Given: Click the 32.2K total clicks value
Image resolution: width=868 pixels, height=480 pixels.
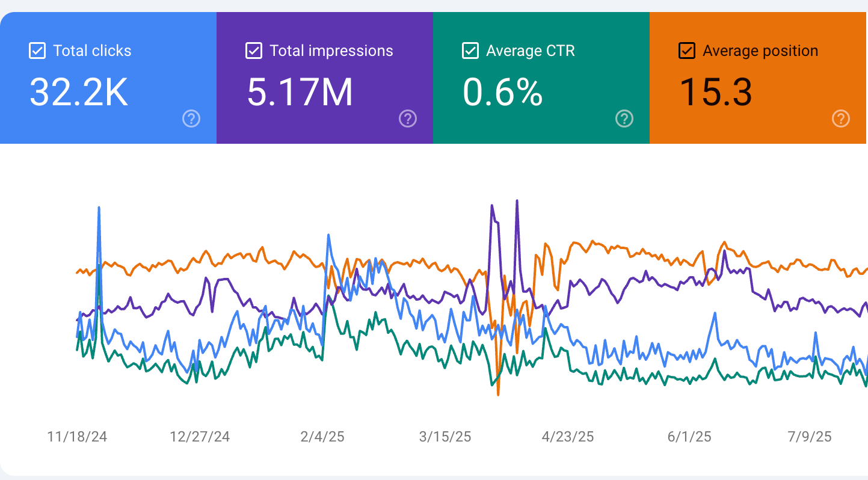Looking at the screenshot, I should coord(79,93).
